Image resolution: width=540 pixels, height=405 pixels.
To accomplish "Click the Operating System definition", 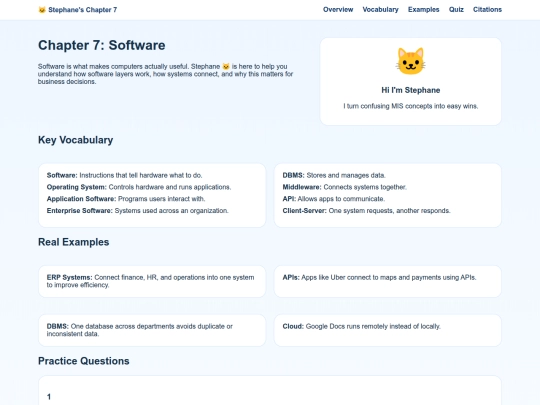I will 139,187.
